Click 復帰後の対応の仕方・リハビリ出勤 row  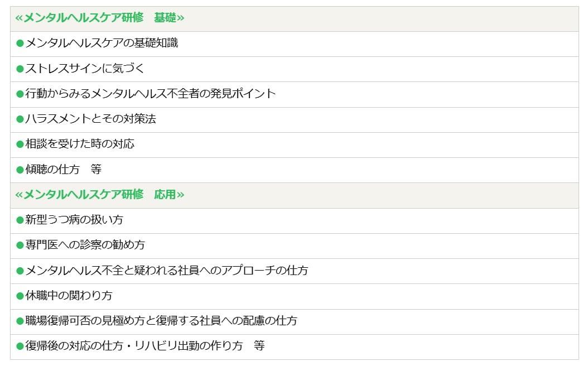tap(144, 346)
